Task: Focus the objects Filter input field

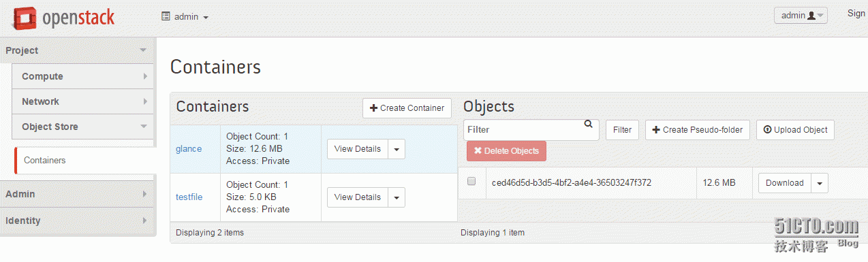Action: click(x=531, y=130)
